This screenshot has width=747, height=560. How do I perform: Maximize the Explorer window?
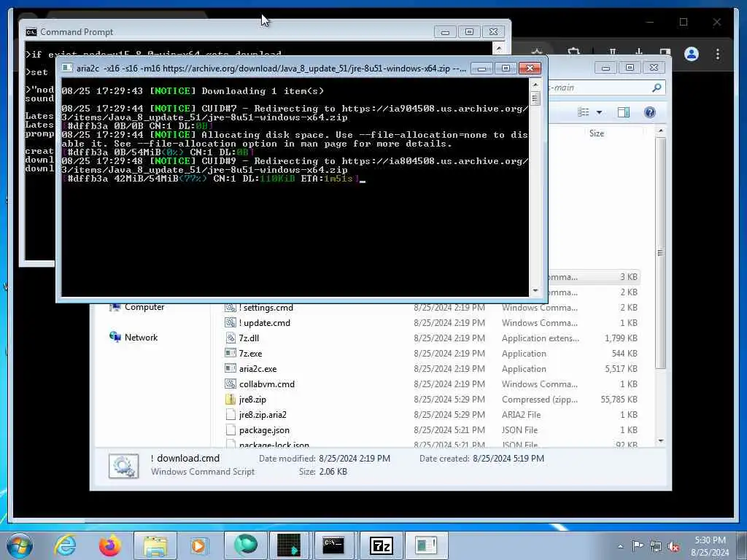point(630,68)
